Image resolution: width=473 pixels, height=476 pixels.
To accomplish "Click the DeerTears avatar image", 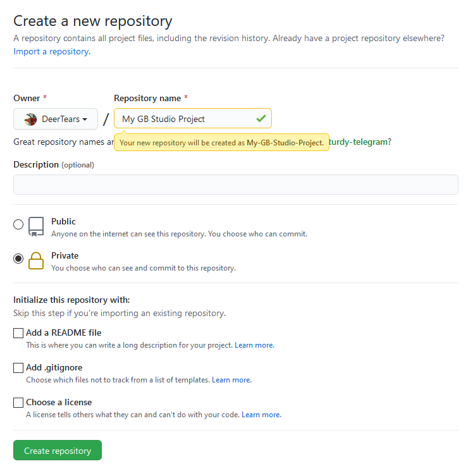I will click(30, 119).
